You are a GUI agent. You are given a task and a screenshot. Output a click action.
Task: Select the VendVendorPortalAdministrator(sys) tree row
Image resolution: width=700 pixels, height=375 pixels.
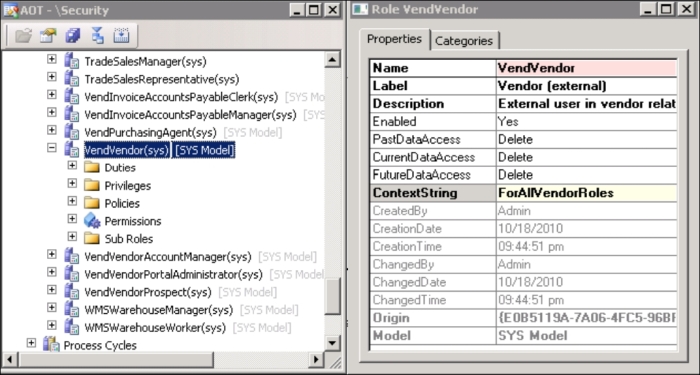(x=173, y=275)
